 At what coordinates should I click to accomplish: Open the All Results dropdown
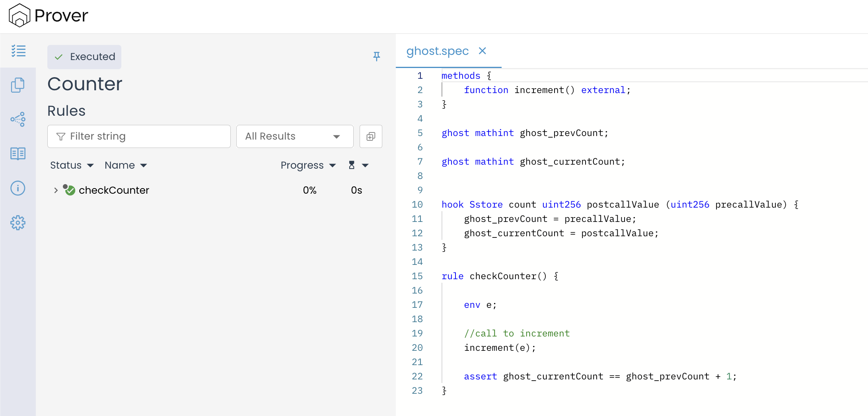[294, 136]
